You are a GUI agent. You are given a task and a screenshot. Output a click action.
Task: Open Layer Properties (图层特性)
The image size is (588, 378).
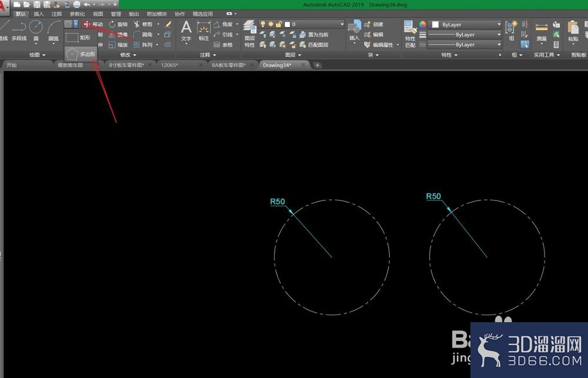[x=250, y=34]
